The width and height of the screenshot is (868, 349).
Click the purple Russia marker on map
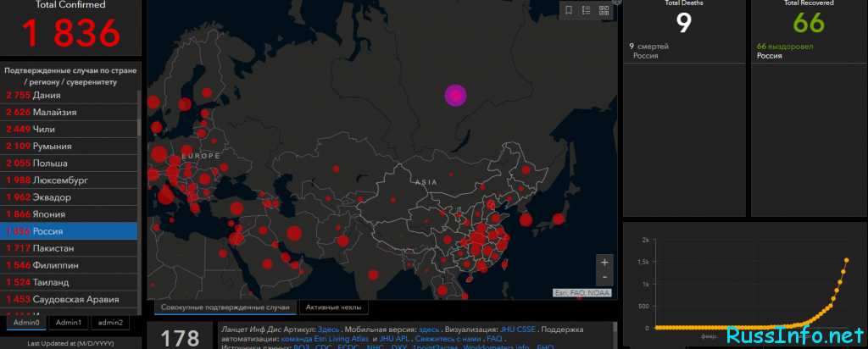[455, 95]
